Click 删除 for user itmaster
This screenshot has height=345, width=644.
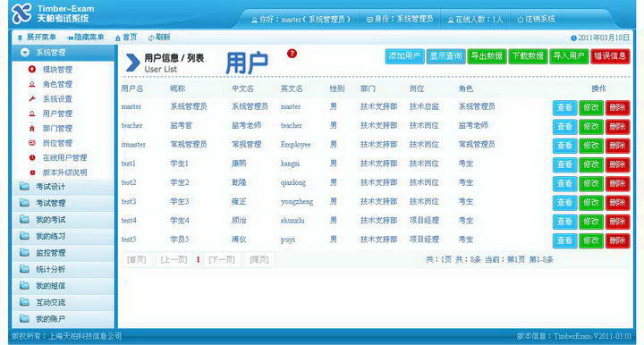pos(617,145)
